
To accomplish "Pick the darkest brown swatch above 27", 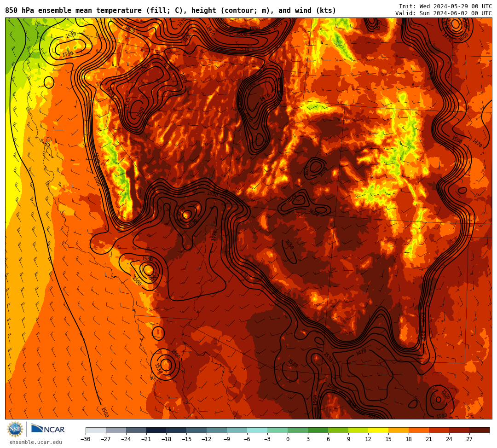I will [x=480, y=430].
